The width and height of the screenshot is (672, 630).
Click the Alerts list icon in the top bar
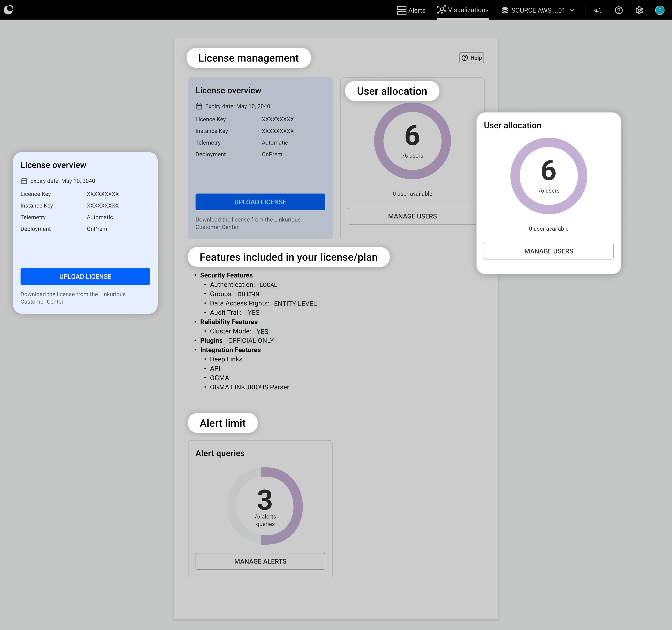pos(401,10)
